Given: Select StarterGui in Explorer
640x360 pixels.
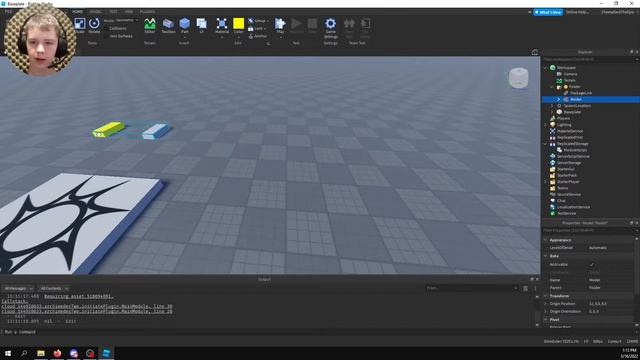Looking at the screenshot, I should 565,169.
